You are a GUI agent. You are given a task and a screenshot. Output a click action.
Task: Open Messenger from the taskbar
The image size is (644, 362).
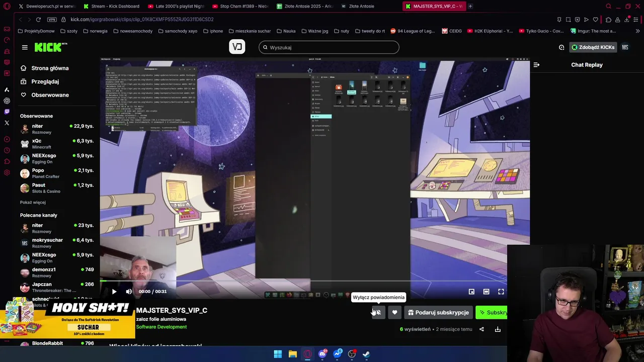click(x=337, y=354)
